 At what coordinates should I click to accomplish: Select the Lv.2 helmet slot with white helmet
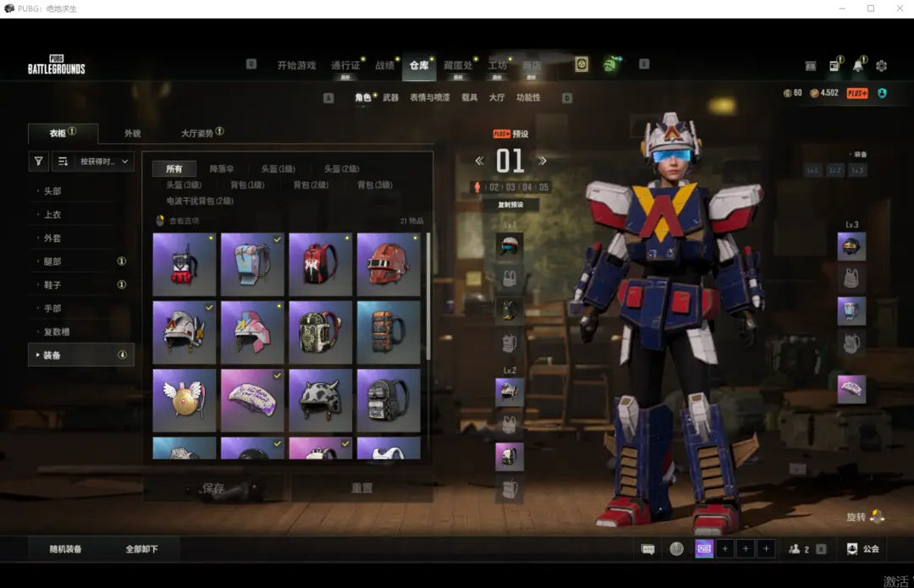pyautogui.click(x=509, y=392)
